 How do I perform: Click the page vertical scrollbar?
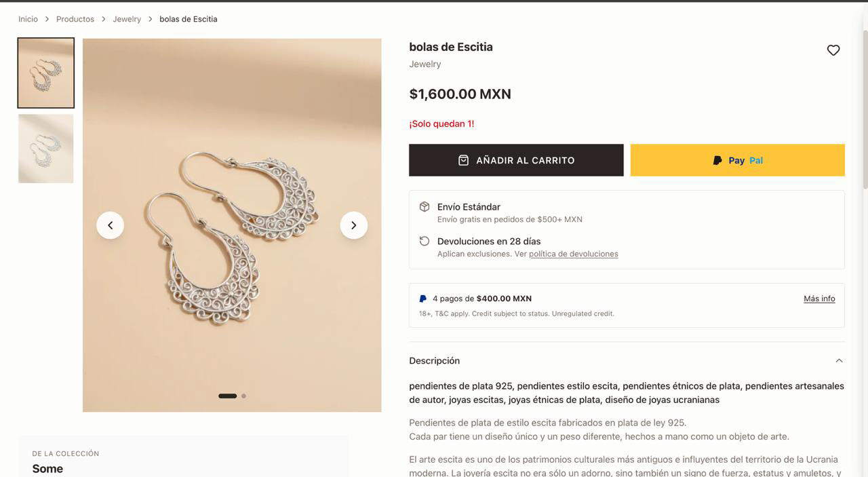coord(865,109)
